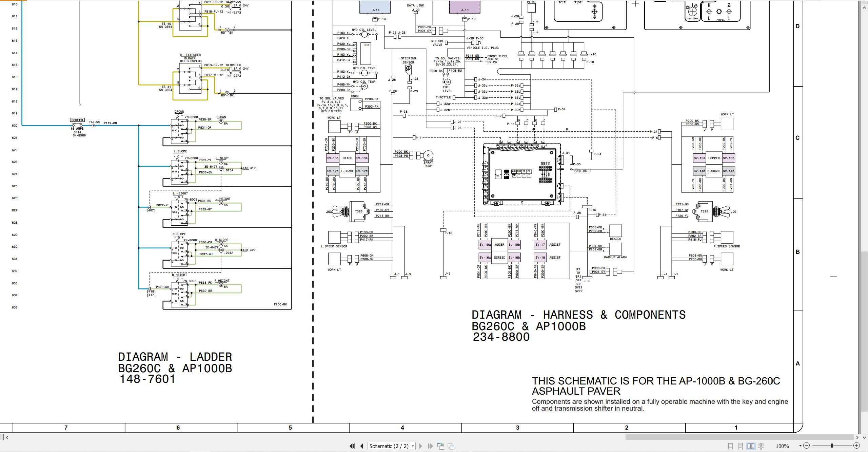Click the vertical scrollbar down arrow

[864, 437]
